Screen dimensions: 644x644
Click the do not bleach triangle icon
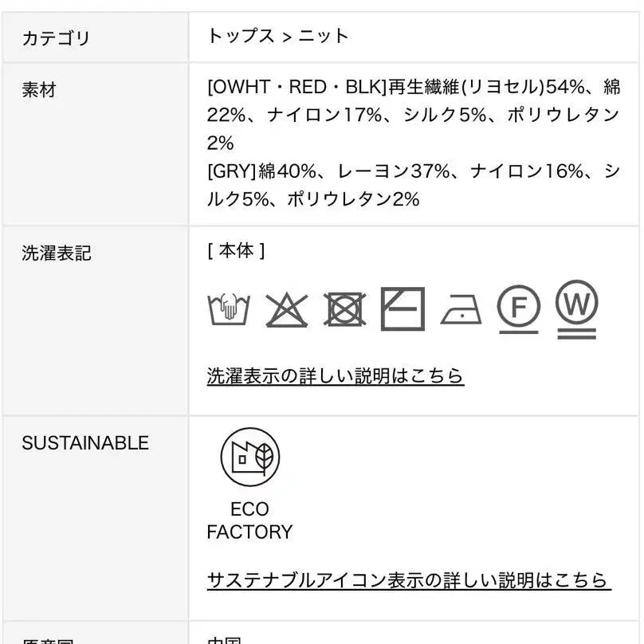pos(286,309)
